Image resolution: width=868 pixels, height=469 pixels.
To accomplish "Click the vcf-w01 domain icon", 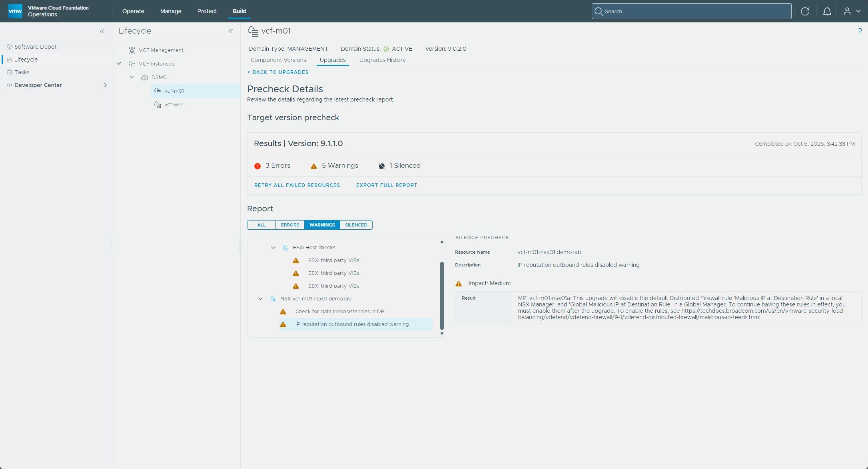I will pyautogui.click(x=158, y=105).
